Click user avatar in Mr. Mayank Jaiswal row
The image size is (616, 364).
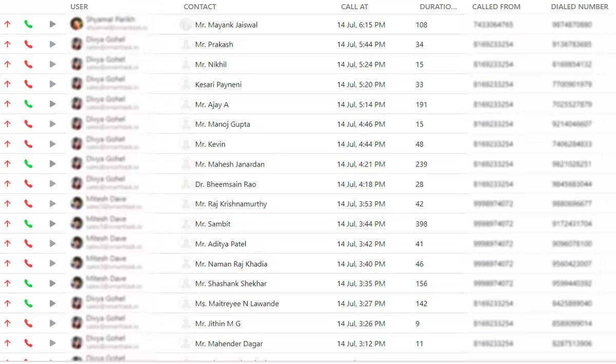pos(77,24)
